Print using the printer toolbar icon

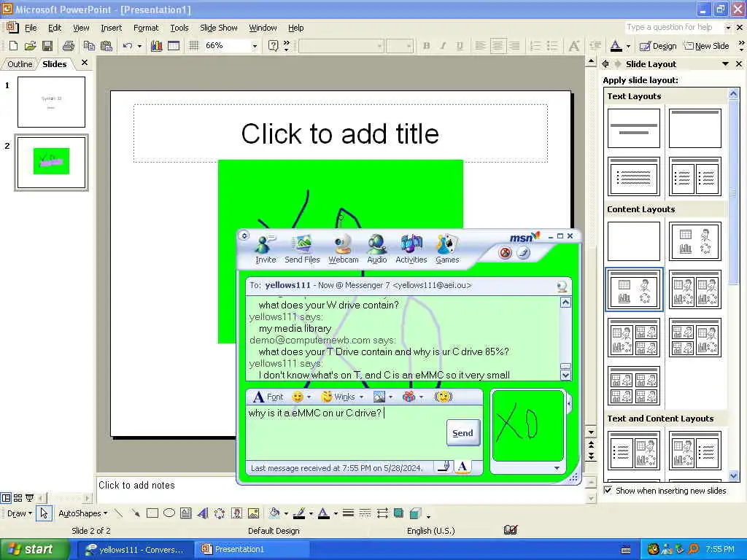pyautogui.click(x=69, y=46)
